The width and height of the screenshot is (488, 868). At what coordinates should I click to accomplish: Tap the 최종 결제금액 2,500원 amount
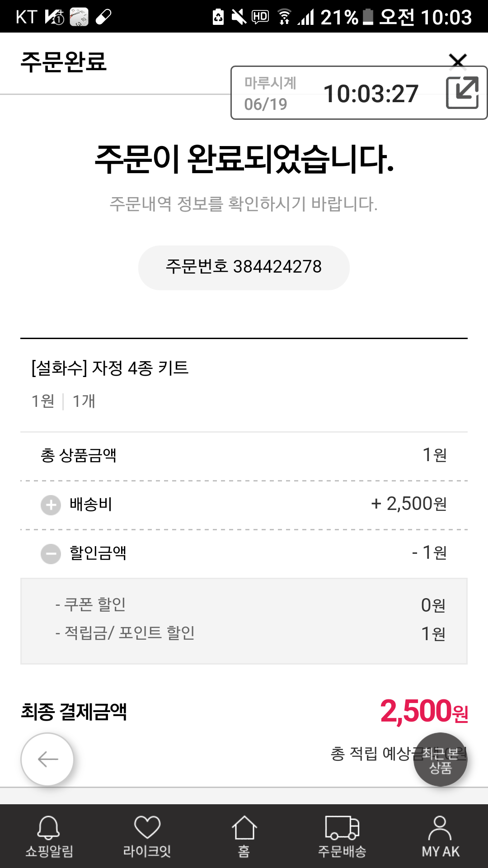pos(423,711)
